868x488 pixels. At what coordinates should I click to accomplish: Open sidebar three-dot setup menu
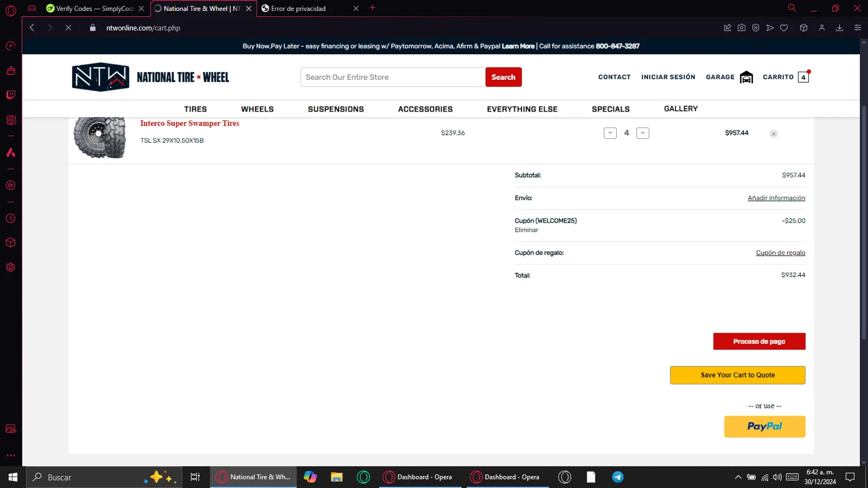click(x=10, y=455)
